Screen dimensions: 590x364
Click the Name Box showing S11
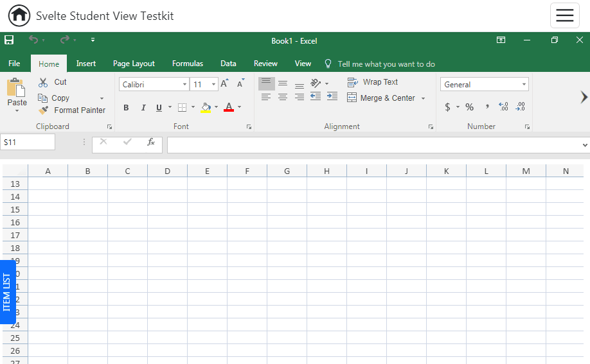(x=28, y=142)
